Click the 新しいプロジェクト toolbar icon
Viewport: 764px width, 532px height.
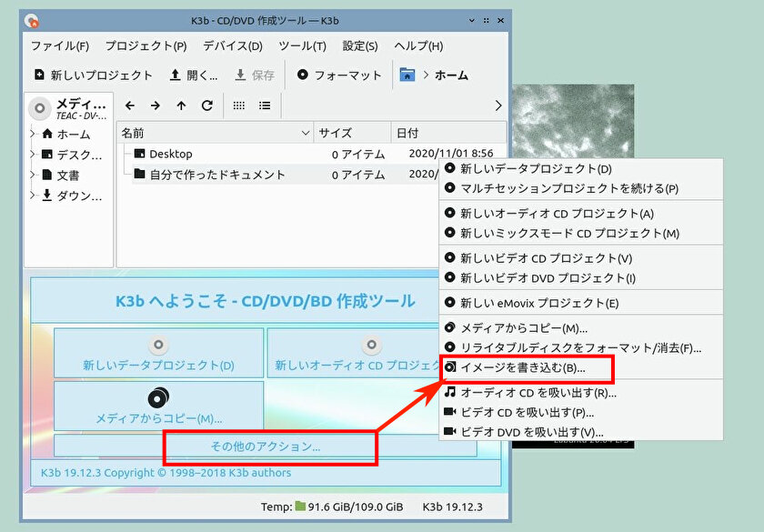(39, 75)
